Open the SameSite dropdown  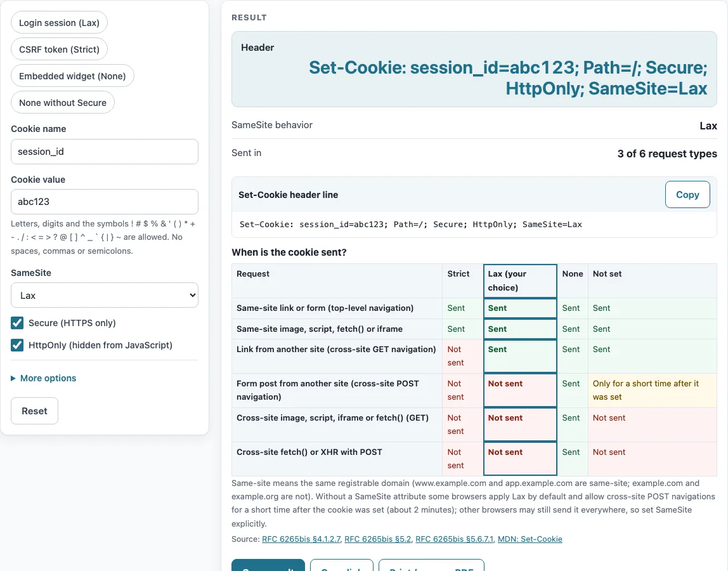[105, 296]
